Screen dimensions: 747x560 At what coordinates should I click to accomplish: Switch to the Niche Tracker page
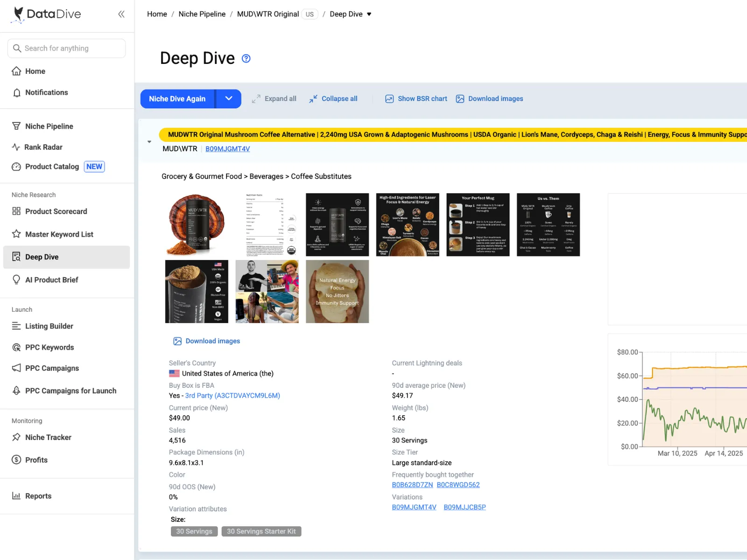48,437
